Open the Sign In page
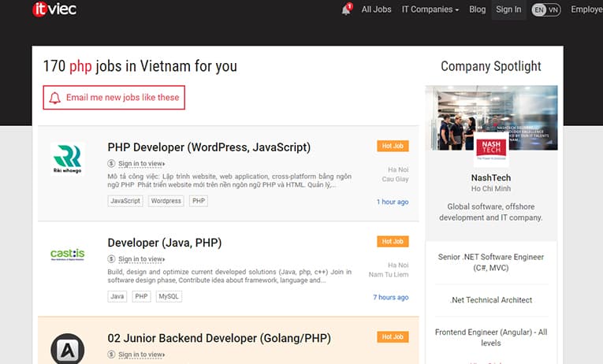Image resolution: width=603 pixels, height=364 pixels. 508,9
